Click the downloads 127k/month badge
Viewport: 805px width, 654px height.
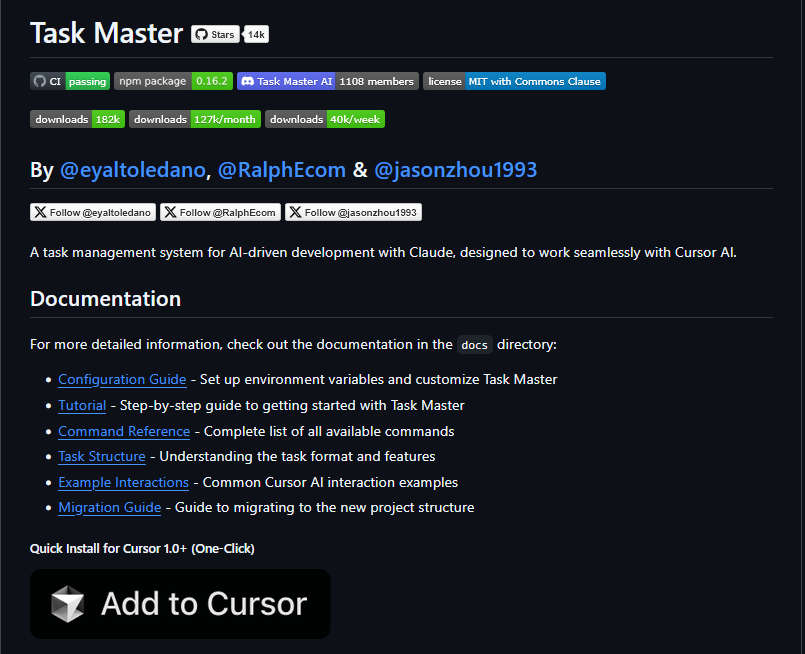195,119
